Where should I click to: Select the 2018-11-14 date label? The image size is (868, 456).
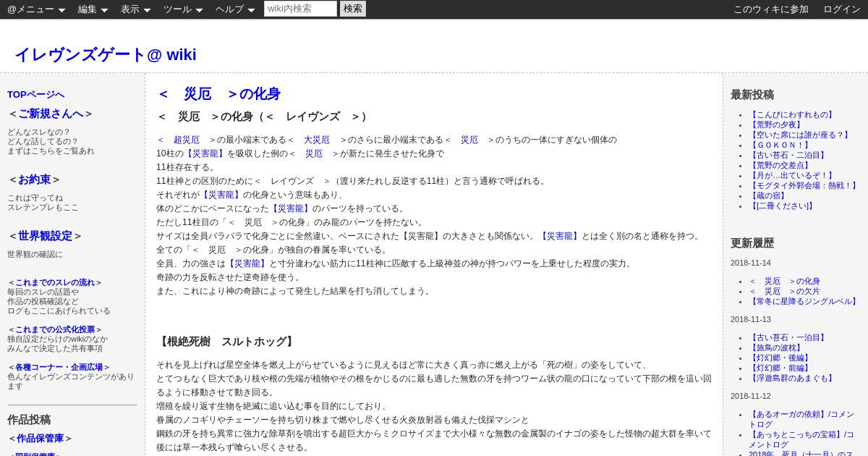coord(751,263)
